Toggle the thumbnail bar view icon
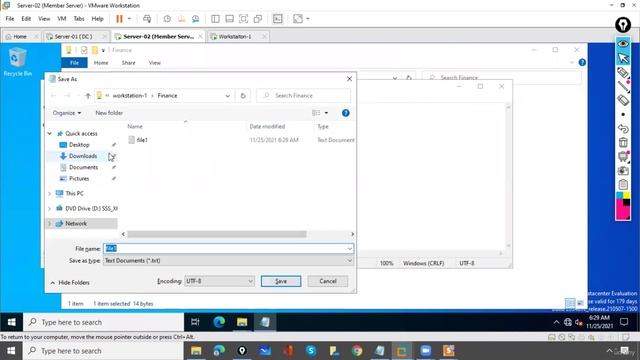Image resolution: width=640 pixels, height=360 pixels. (x=230, y=19)
